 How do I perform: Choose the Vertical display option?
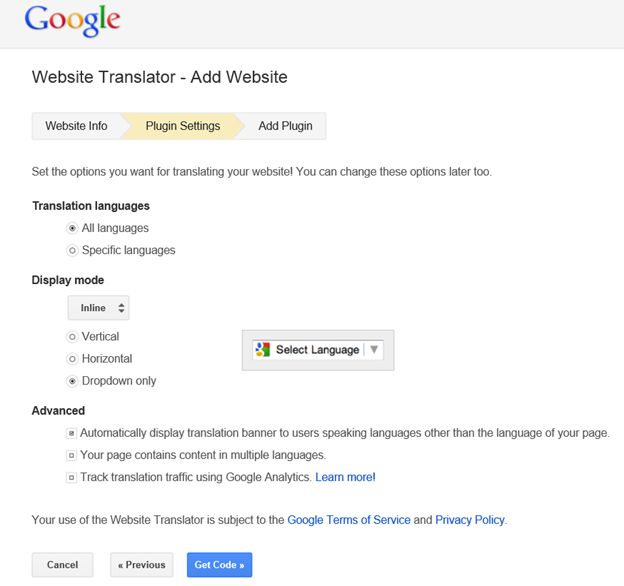coord(72,337)
